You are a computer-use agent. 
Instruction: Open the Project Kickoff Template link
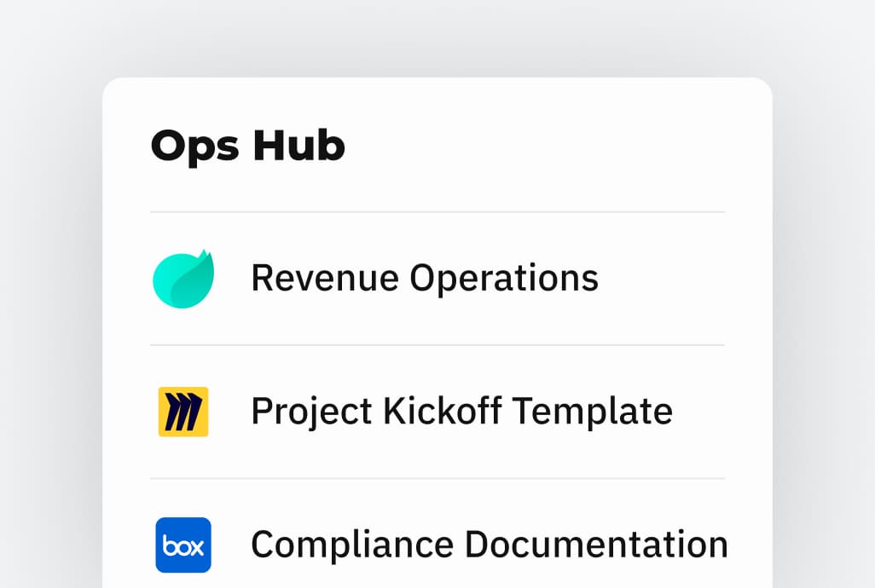(x=461, y=410)
